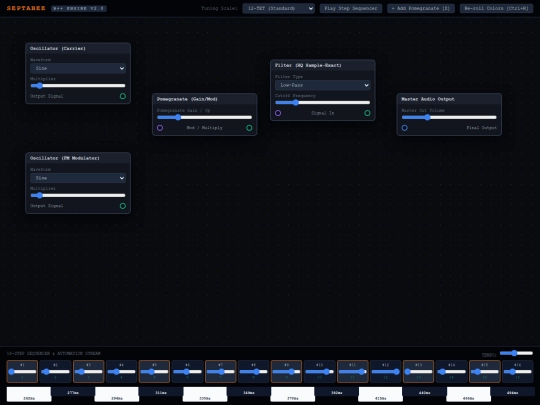Play the black 311Hz piano key

(161, 392)
